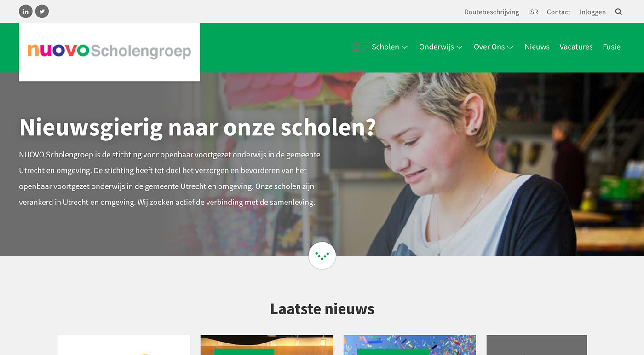Viewport: 644px width, 355px height.
Task: Click the search magnifier icon
Action: tap(618, 12)
